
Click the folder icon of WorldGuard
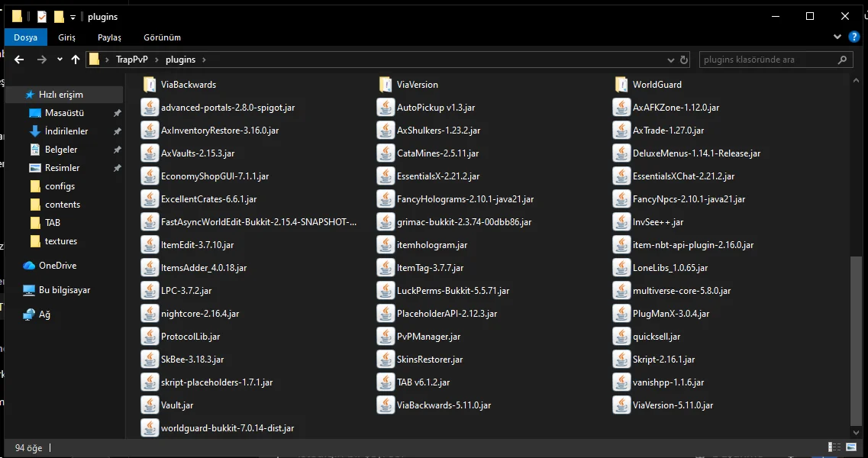(621, 84)
